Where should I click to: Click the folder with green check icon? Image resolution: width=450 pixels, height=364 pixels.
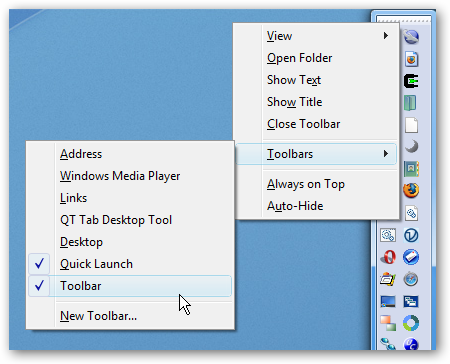pyautogui.click(x=388, y=279)
